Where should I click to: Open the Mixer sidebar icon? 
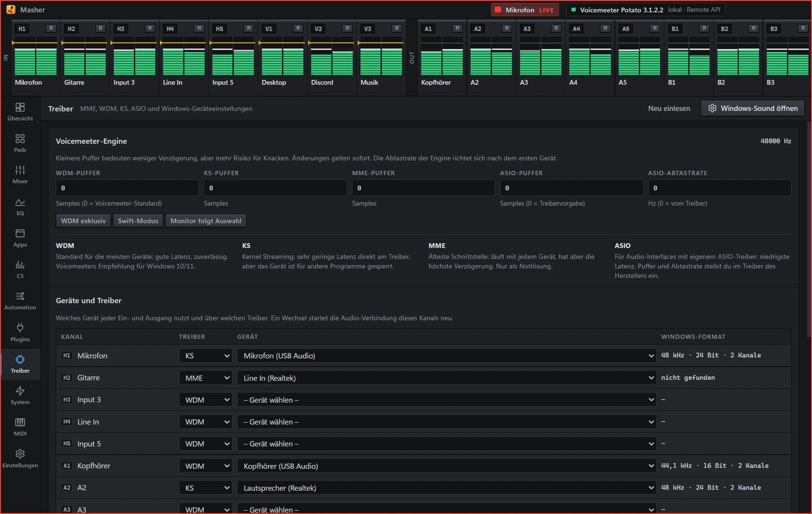point(20,175)
